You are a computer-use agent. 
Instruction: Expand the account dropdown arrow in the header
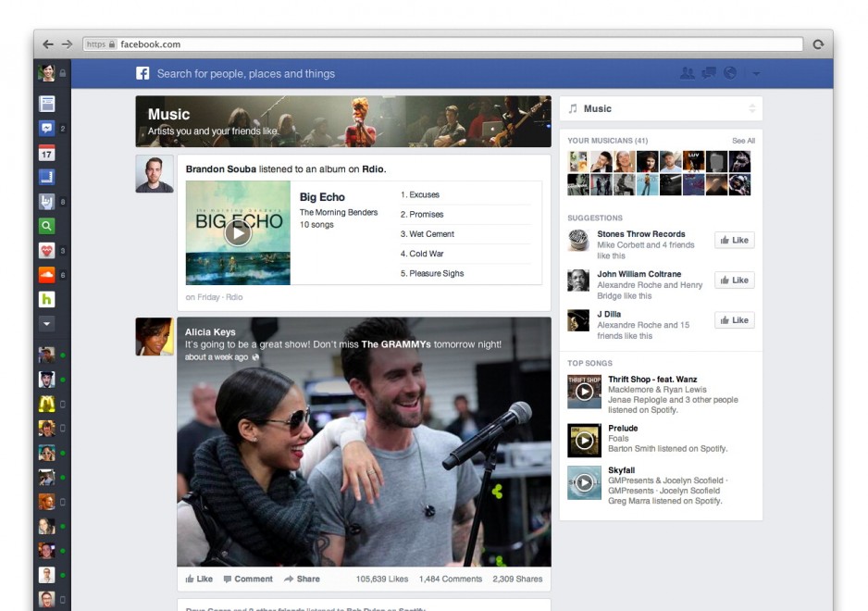point(756,73)
